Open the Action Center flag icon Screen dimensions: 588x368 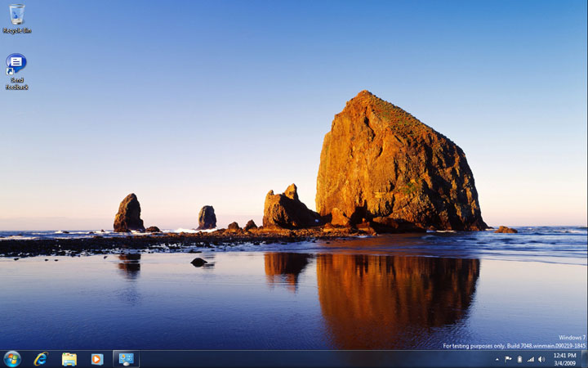508,359
